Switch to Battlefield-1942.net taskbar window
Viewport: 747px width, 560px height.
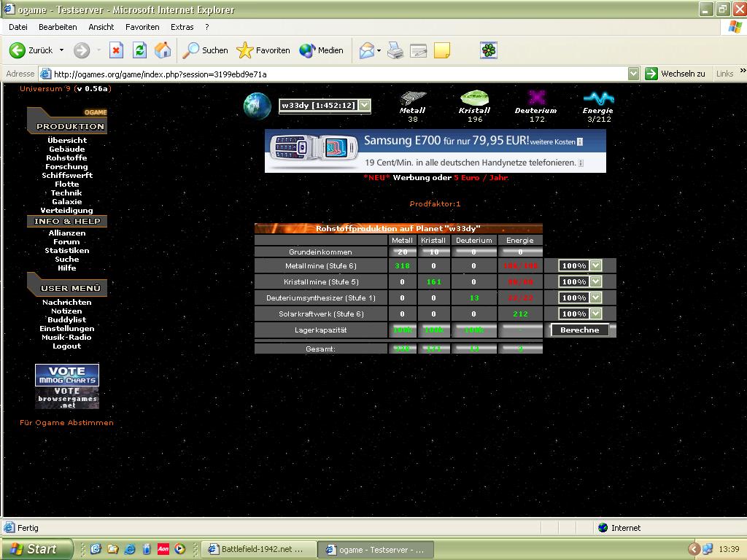coord(259,549)
